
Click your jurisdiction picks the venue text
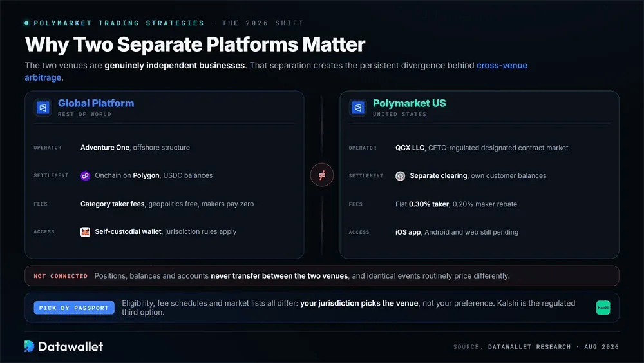tap(359, 303)
